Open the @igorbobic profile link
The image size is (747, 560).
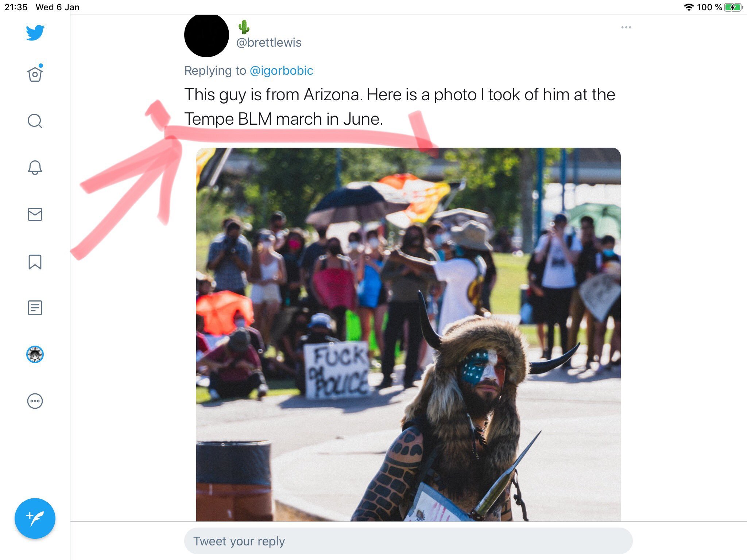click(281, 70)
